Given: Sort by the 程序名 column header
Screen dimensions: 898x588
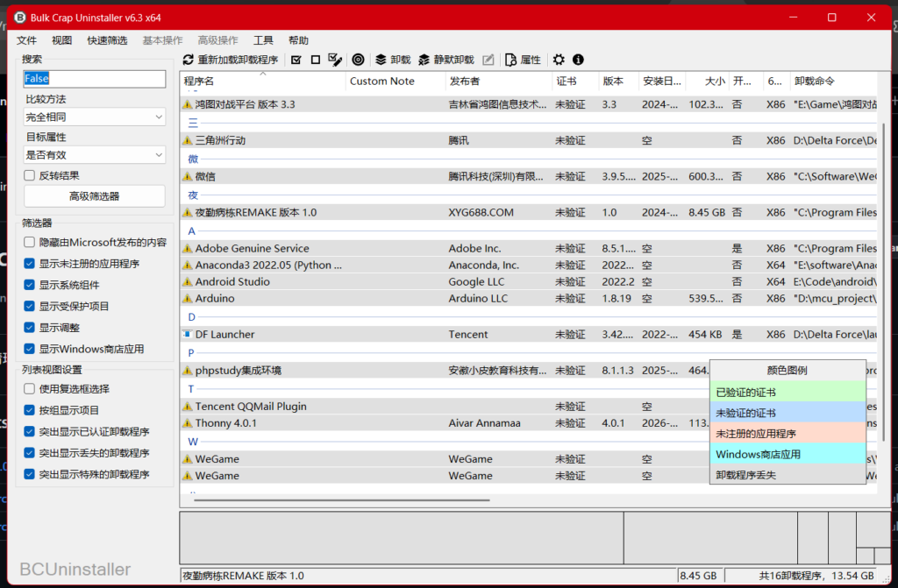Looking at the screenshot, I should 263,81.
